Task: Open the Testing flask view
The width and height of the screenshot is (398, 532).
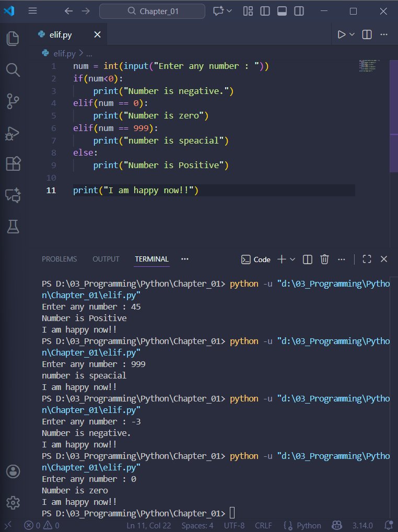Action: [13, 227]
